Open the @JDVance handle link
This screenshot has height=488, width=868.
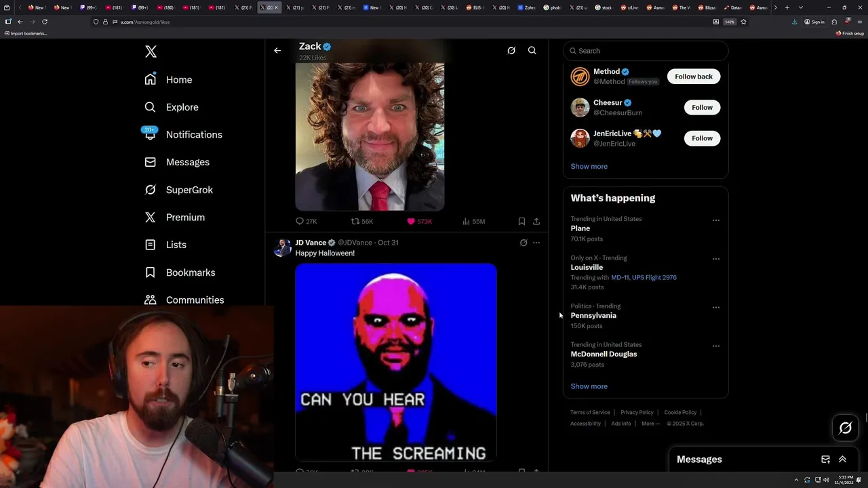point(355,243)
